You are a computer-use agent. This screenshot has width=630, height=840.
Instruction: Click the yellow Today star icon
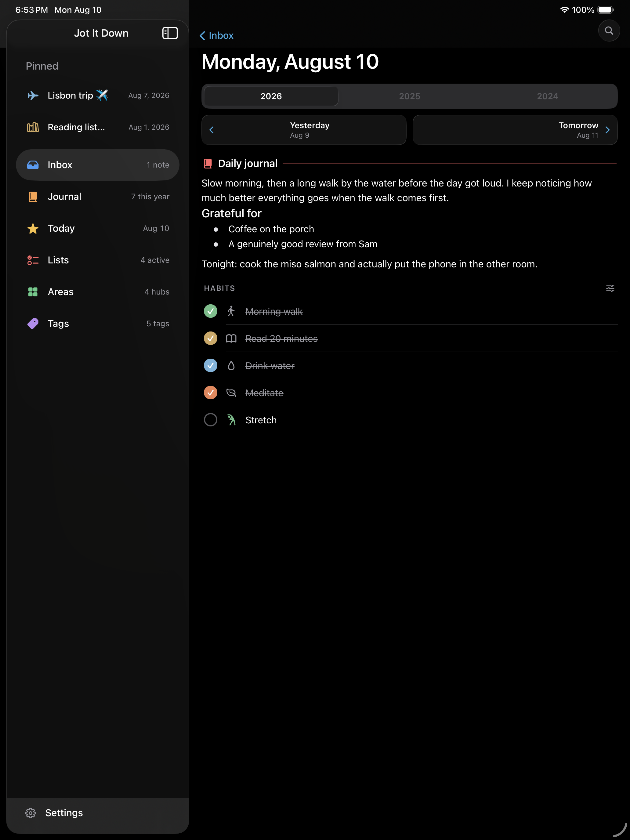pyautogui.click(x=33, y=228)
